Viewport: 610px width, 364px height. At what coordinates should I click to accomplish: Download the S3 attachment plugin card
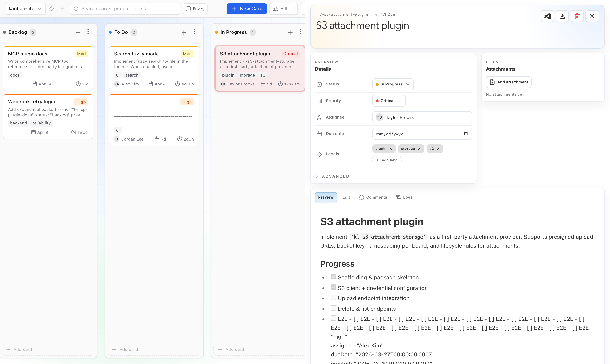[x=562, y=16]
